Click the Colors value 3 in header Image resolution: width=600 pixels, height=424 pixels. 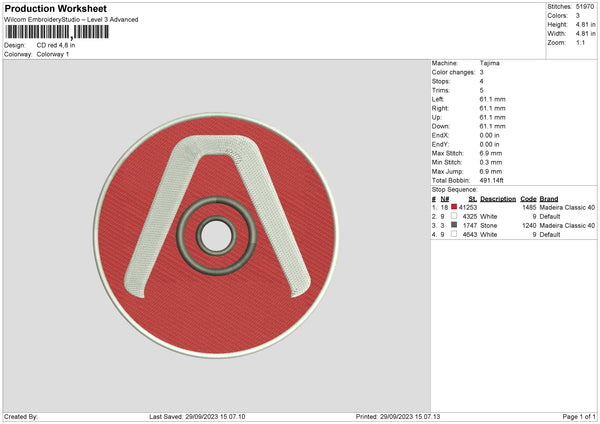(578, 16)
